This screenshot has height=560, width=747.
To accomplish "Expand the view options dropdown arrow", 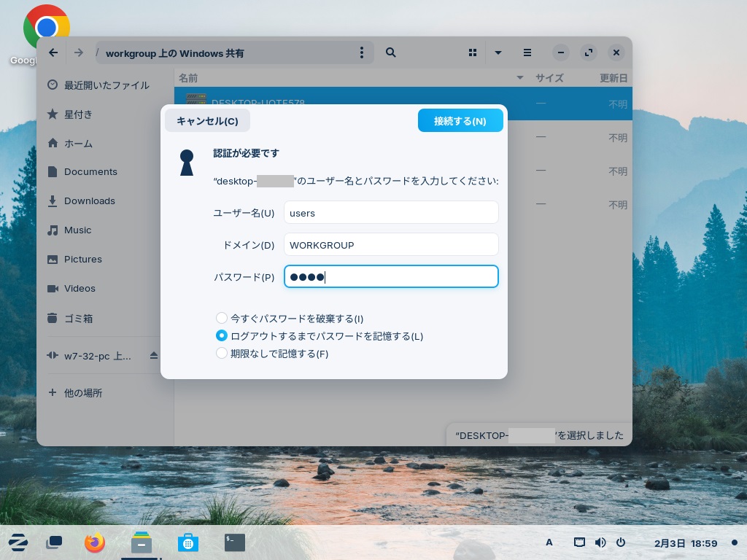I will point(498,52).
